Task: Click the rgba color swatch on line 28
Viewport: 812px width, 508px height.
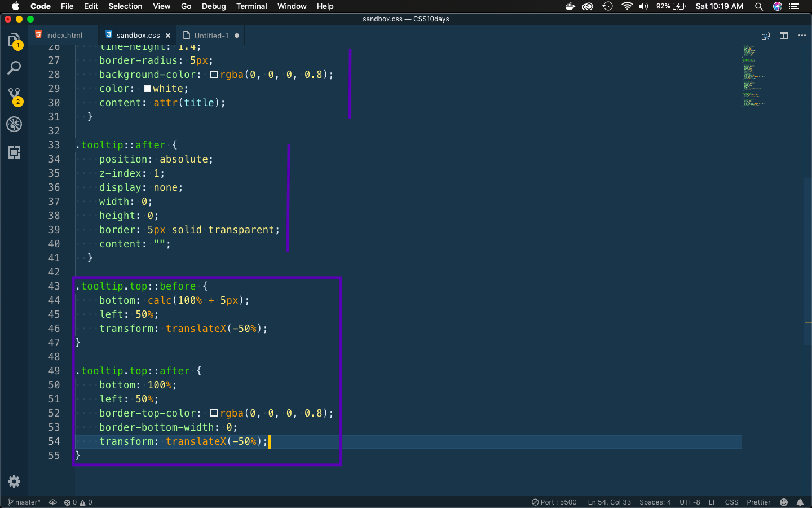Action: coord(214,75)
